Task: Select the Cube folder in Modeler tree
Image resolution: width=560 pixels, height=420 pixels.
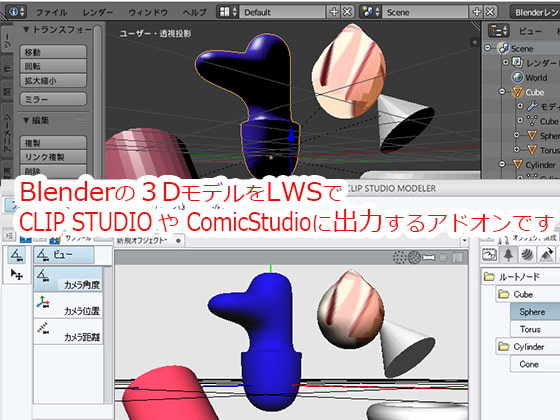Action: coord(528,295)
